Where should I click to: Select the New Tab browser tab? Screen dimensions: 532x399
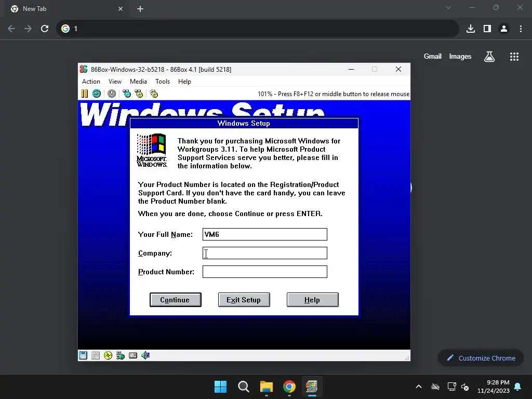point(67,9)
